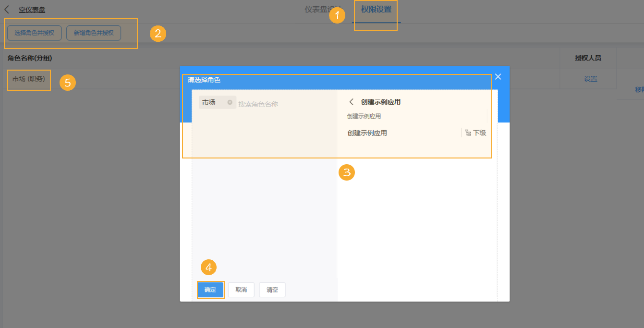Image resolution: width=644 pixels, height=328 pixels.
Task: Click orange step marker 2 above authorization buttons
Action: 158,34
